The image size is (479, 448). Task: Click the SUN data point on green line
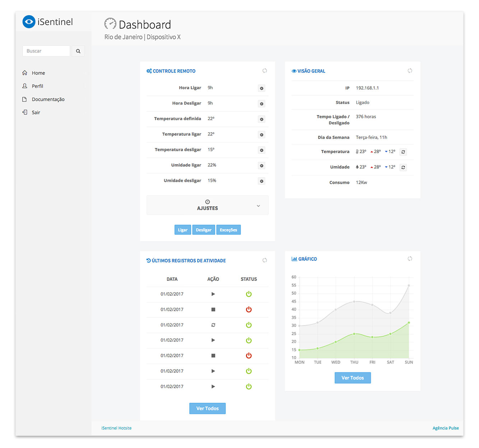(409, 323)
